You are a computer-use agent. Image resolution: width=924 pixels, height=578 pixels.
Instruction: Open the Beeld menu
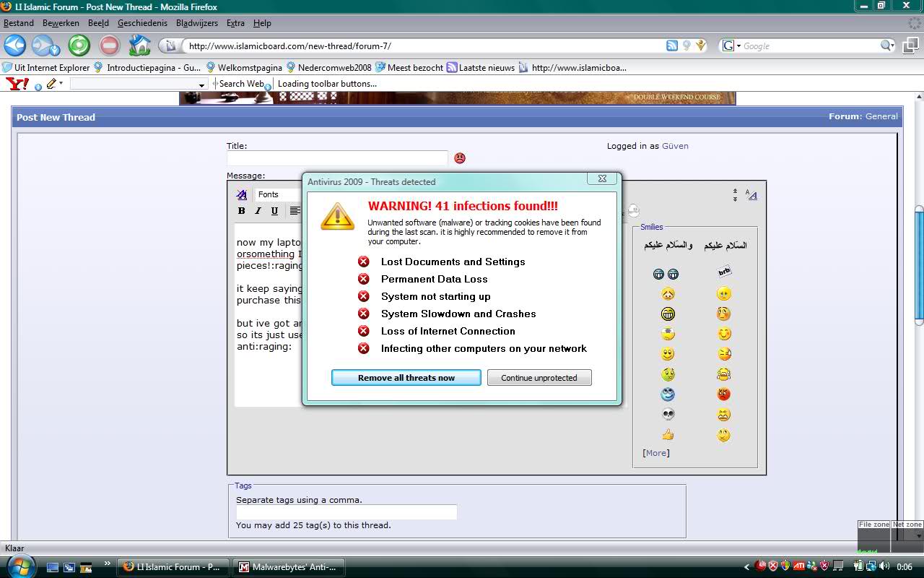(x=98, y=23)
